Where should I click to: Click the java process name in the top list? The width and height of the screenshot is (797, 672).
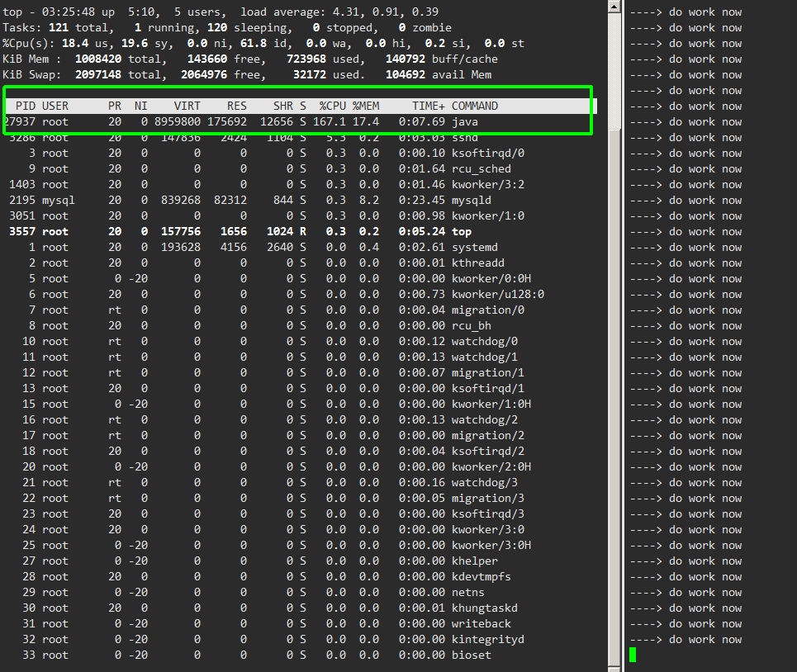click(x=465, y=122)
